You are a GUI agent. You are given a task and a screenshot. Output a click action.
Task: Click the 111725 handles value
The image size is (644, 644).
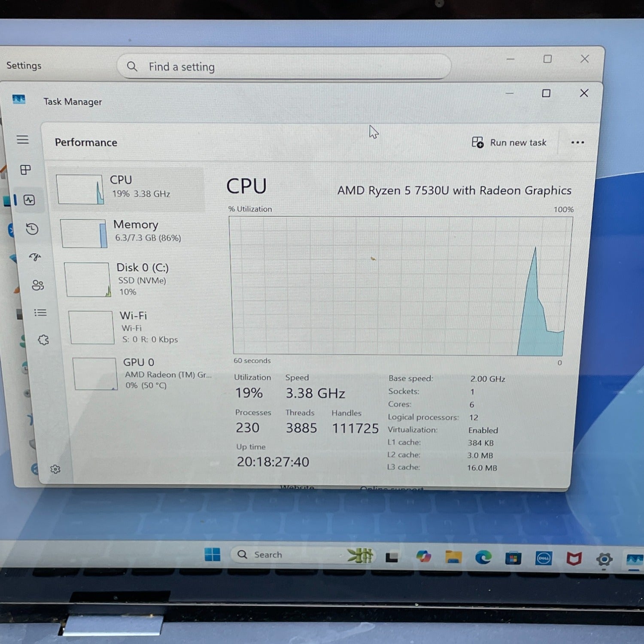point(355,428)
